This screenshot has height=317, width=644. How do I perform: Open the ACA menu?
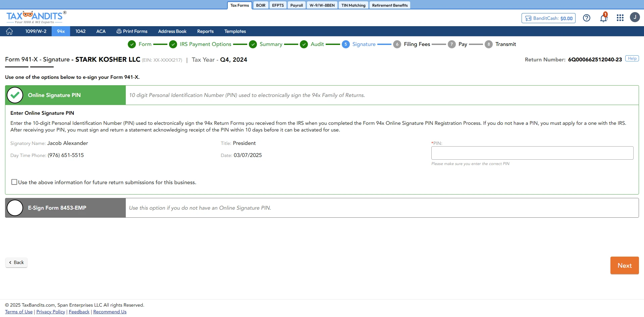[101, 31]
